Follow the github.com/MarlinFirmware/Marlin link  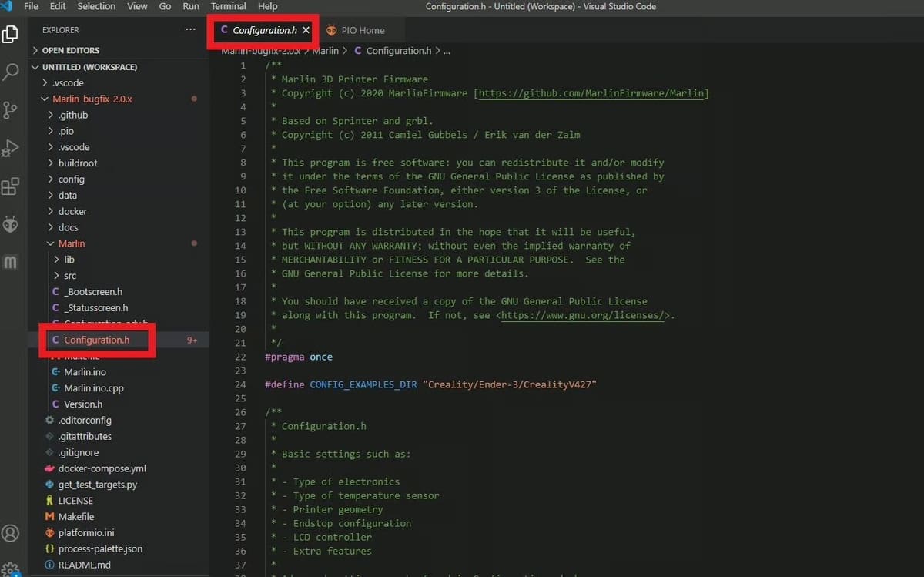click(591, 93)
